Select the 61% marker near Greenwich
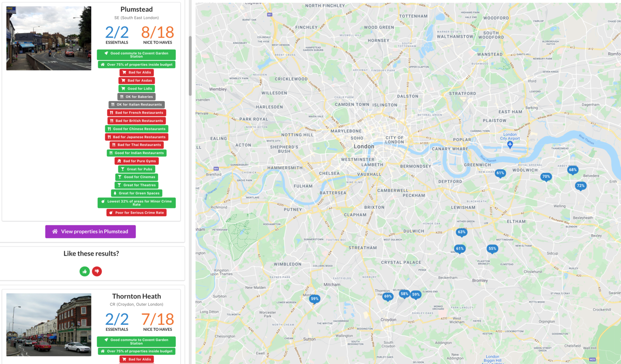 500,174
